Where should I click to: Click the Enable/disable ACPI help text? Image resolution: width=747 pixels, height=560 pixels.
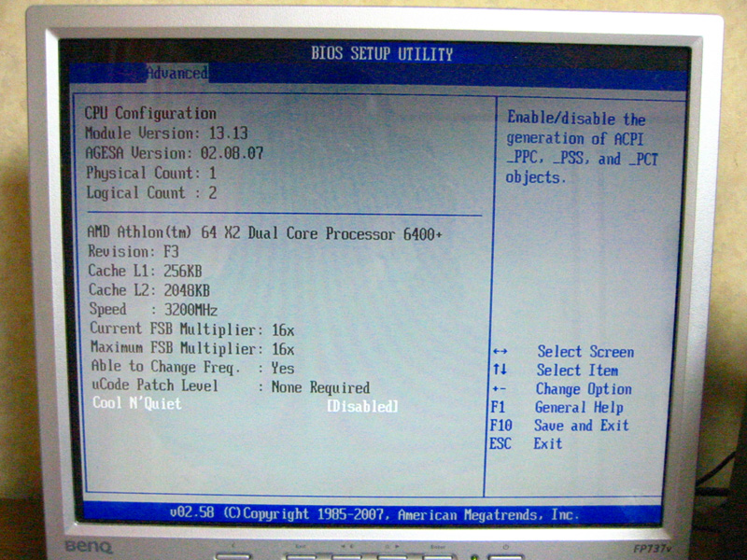[582, 147]
